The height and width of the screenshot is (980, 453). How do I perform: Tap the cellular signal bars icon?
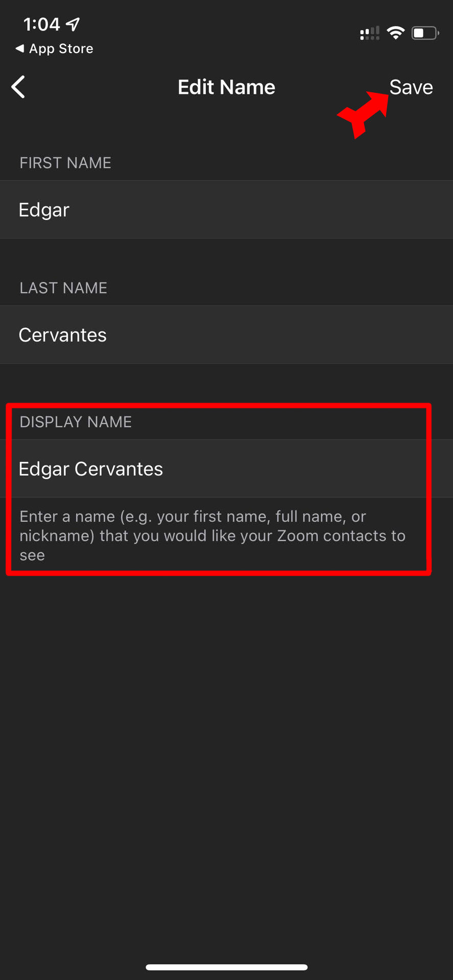click(x=369, y=34)
